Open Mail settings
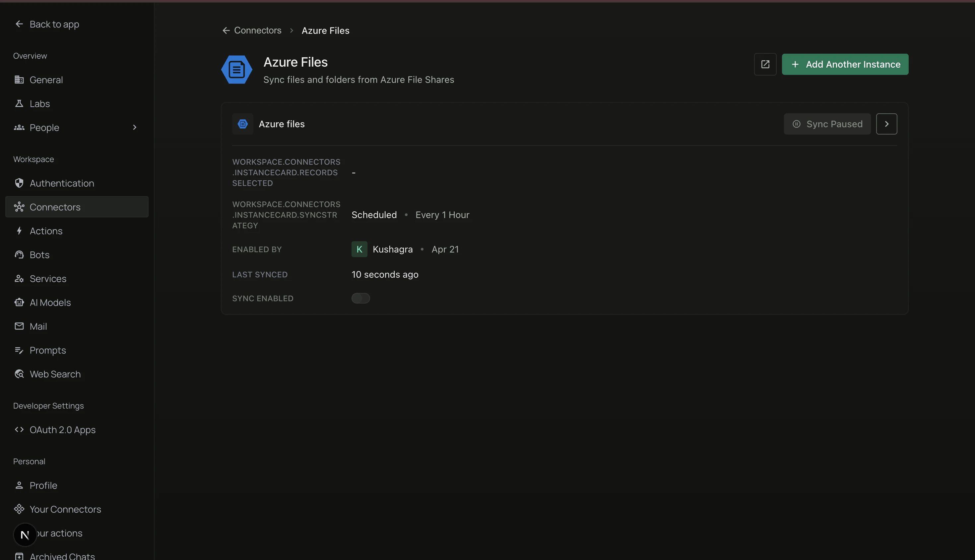The image size is (975, 560). click(77, 326)
